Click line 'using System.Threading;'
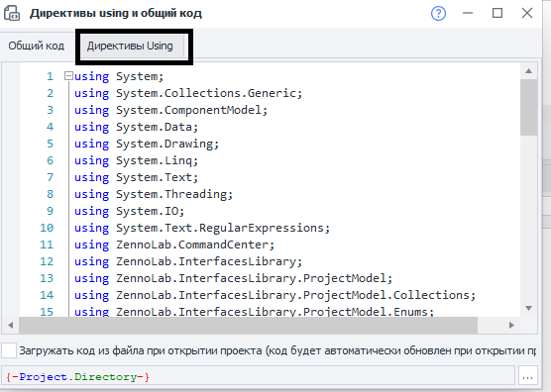 [x=154, y=194]
